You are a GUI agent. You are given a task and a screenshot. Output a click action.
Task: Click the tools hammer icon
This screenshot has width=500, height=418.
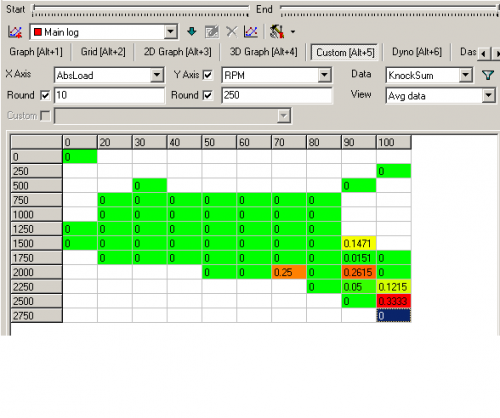click(277, 32)
